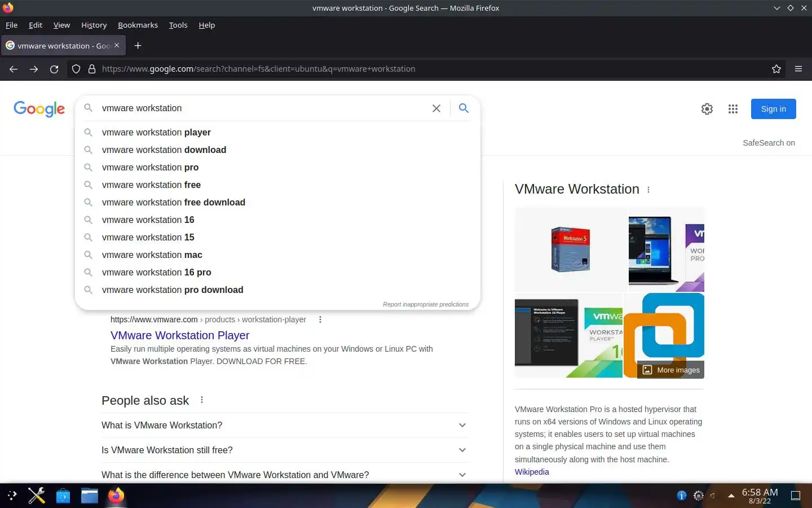Screen dimensions: 812x508
Task: Open the Edit menu
Action: pyautogui.click(x=36, y=25)
